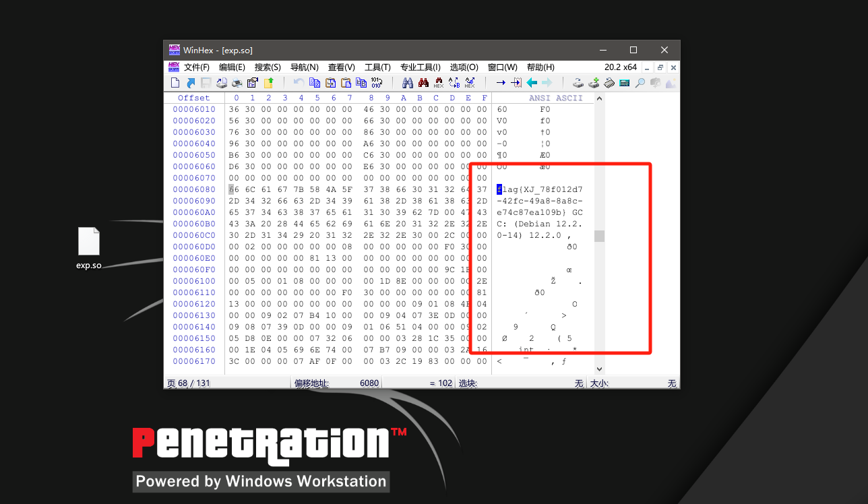Image resolution: width=868 pixels, height=504 pixels.
Task: Click the Go to offset arrow icon
Action: (501, 83)
